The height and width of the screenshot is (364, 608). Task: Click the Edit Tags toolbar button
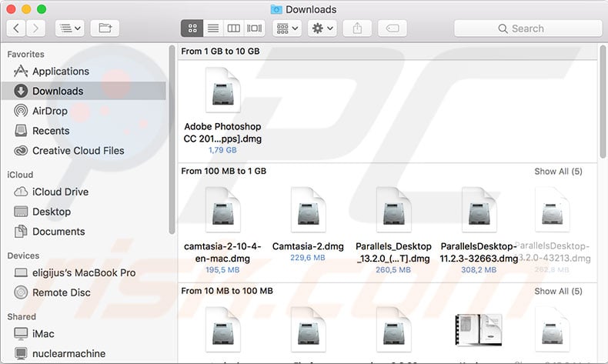[x=393, y=28]
